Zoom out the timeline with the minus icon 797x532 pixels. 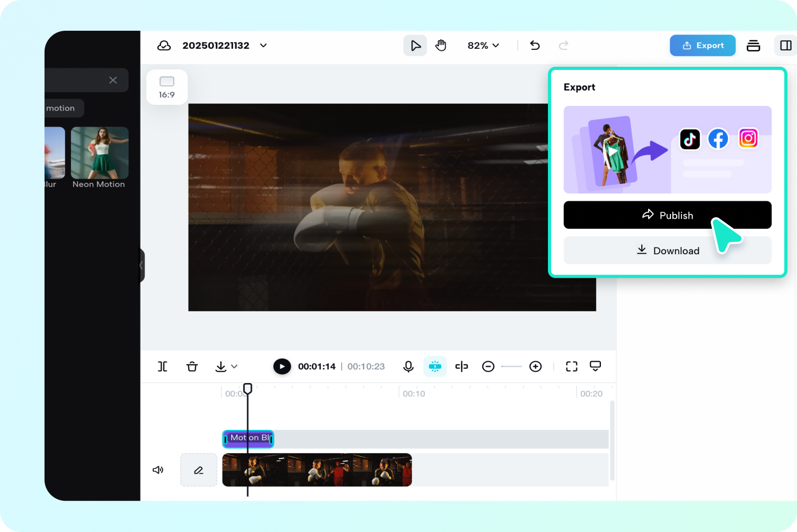[x=488, y=366]
